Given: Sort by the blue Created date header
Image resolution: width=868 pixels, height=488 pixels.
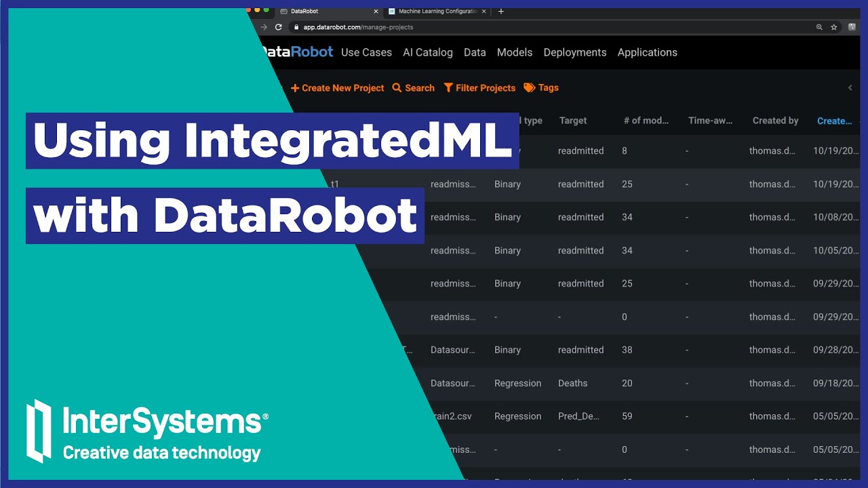Looking at the screenshot, I should (835, 121).
